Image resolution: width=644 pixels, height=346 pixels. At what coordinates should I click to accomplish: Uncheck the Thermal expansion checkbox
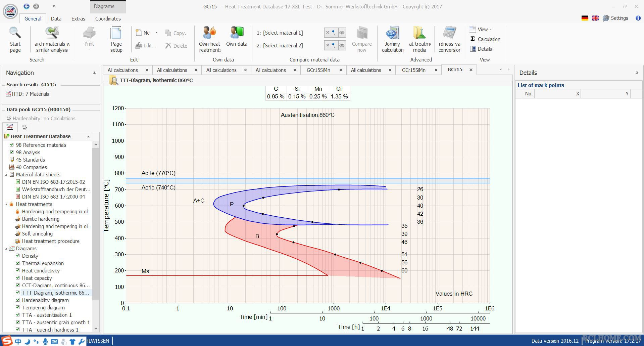click(x=18, y=263)
